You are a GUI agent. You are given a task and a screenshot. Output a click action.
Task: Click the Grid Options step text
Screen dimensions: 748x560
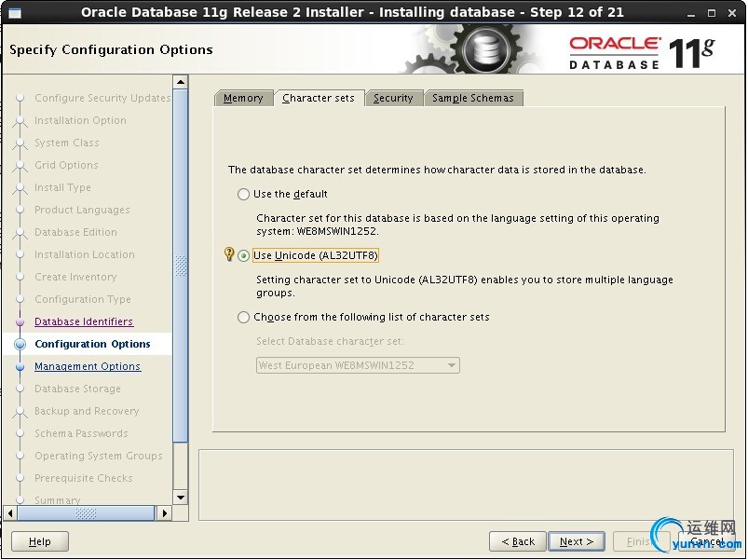point(66,165)
